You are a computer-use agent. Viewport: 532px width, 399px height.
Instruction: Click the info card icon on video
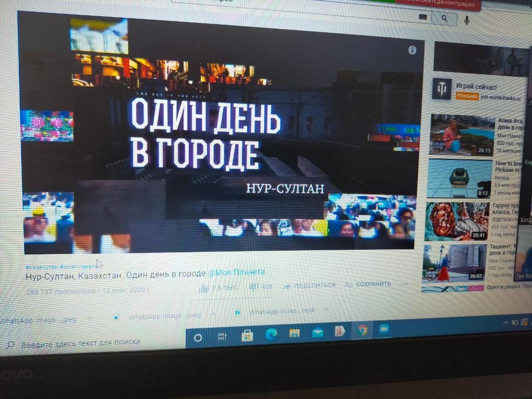412,50
